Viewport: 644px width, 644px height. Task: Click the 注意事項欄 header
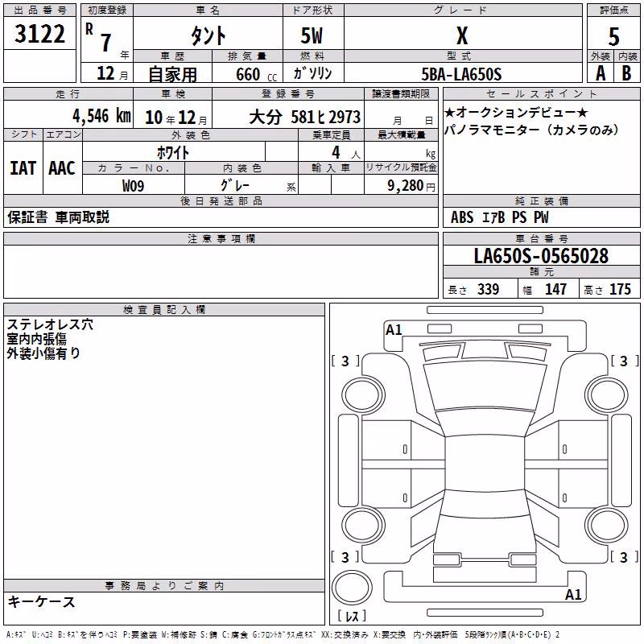click(221, 238)
